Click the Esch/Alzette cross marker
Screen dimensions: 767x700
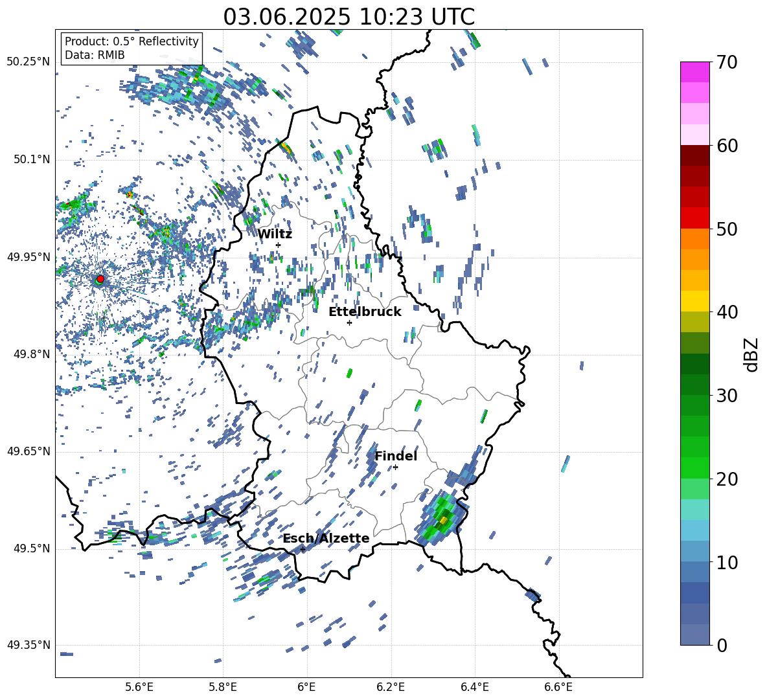(x=303, y=549)
